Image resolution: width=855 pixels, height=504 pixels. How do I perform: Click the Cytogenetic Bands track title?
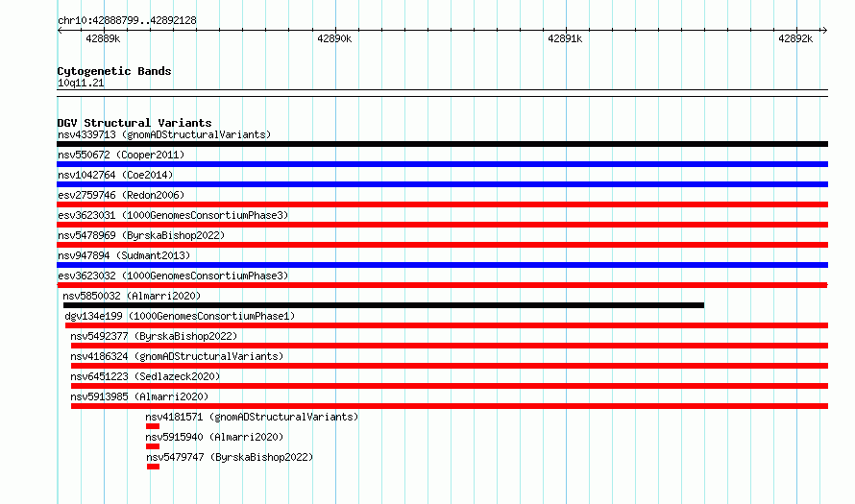point(114,71)
